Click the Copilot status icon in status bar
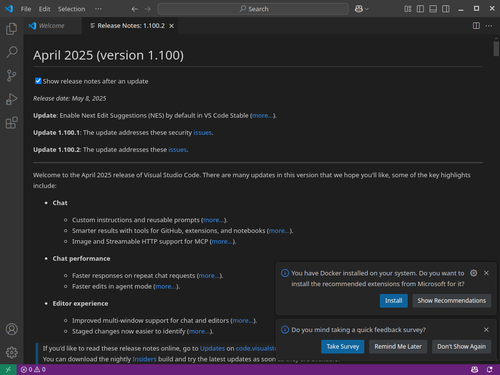500x375 pixels. click(x=474, y=369)
